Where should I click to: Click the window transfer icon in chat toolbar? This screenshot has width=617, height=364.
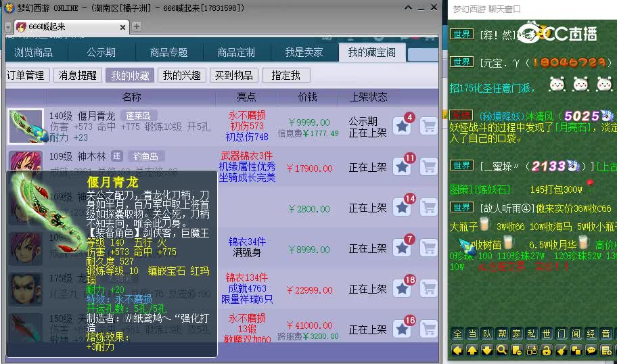(532, 350)
